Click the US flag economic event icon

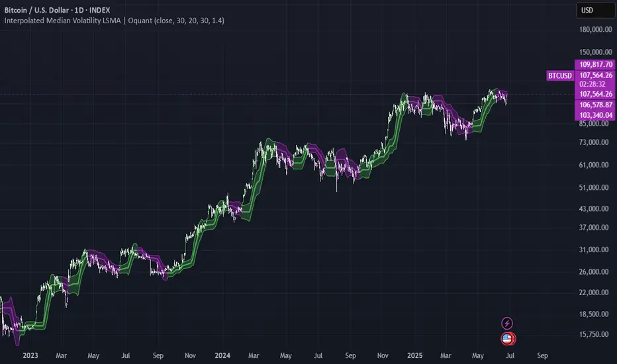508,338
